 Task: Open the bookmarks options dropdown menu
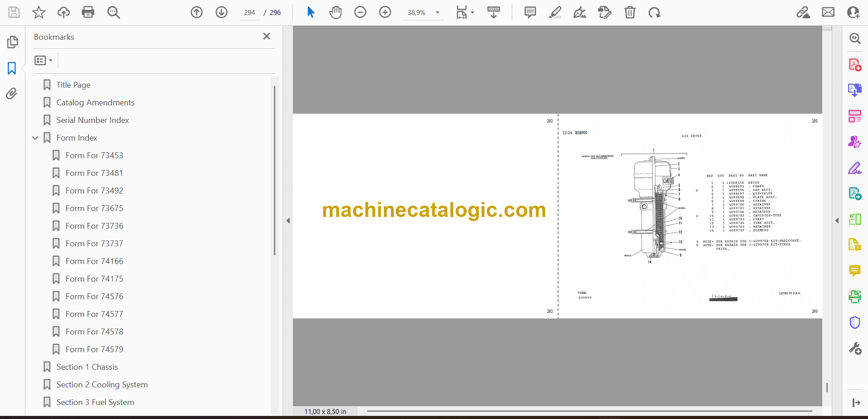coord(43,60)
